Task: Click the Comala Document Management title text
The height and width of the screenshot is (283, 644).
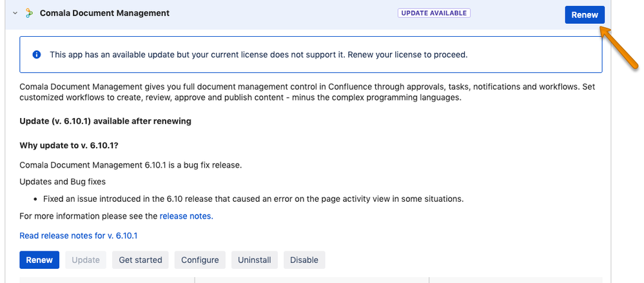Action: (104, 13)
